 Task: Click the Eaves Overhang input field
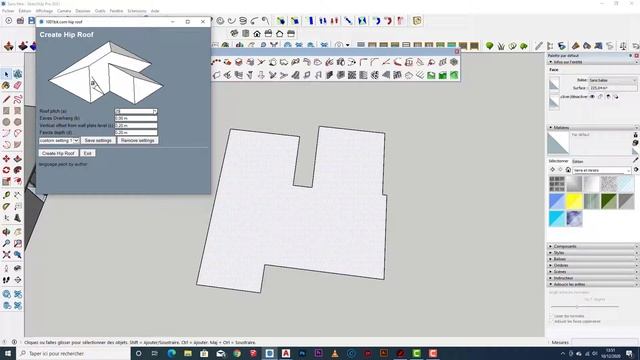(x=136, y=118)
